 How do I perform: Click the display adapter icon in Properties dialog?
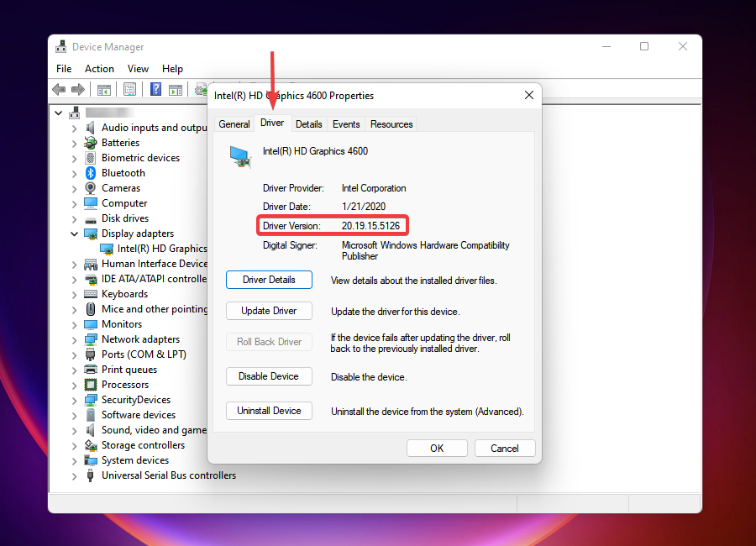[x=240, y=157]
